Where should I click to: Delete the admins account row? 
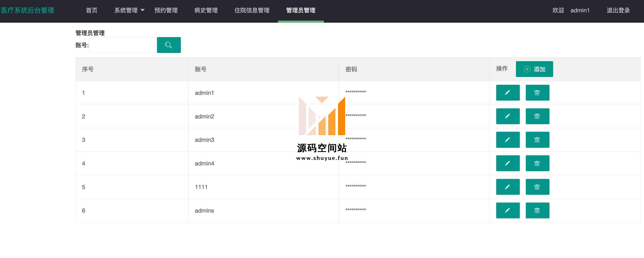point(537,210)
